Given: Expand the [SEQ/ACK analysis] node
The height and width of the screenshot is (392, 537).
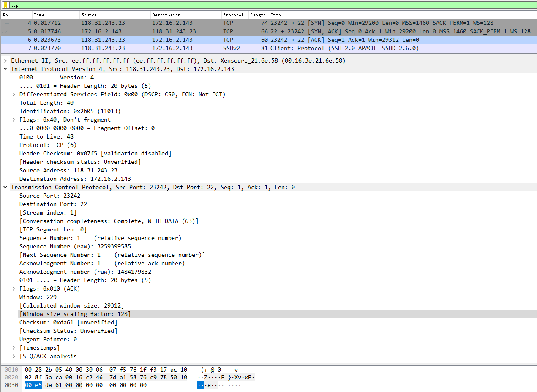Looking at the screenshot, I should (14, 356).
